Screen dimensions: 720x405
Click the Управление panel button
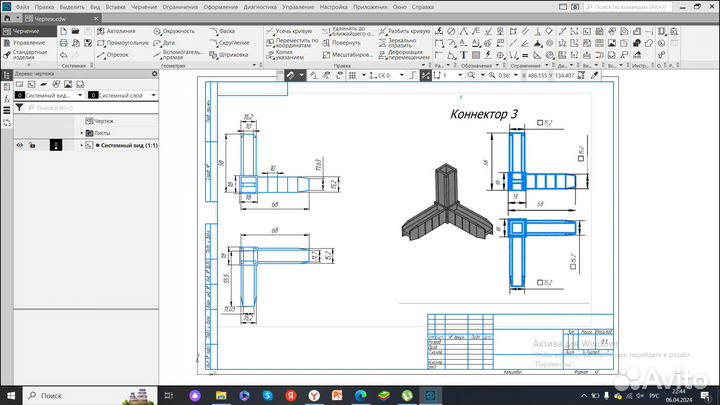point(28,43)
